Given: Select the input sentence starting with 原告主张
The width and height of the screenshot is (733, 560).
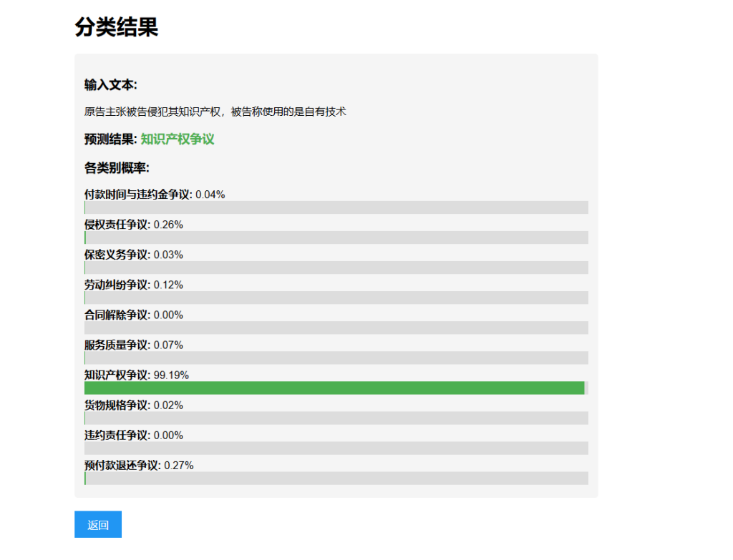Looking at the screenshot, I should 215,112.
